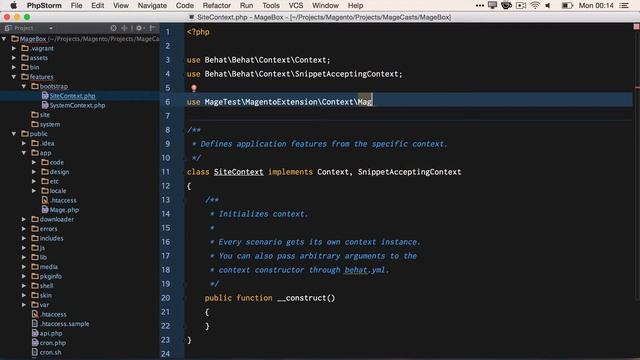Screen dimensions: 640x360
Task: Expand the design folder
Action: 34,171
